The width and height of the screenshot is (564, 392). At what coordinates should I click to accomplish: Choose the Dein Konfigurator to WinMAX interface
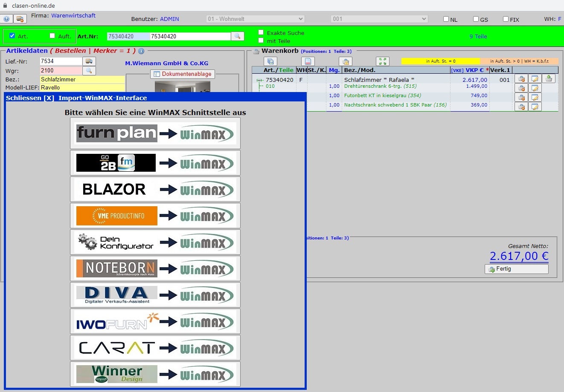click(155, 242)
